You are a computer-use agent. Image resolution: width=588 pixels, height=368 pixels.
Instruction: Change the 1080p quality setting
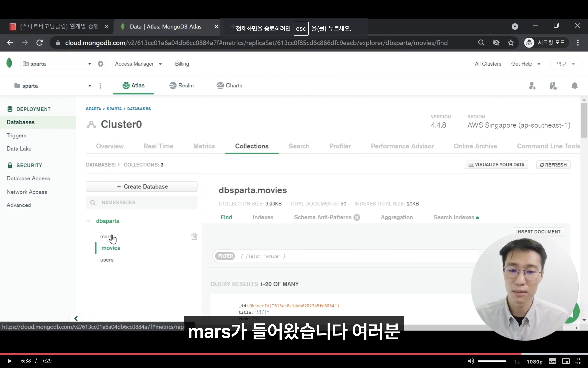(534, 361)
